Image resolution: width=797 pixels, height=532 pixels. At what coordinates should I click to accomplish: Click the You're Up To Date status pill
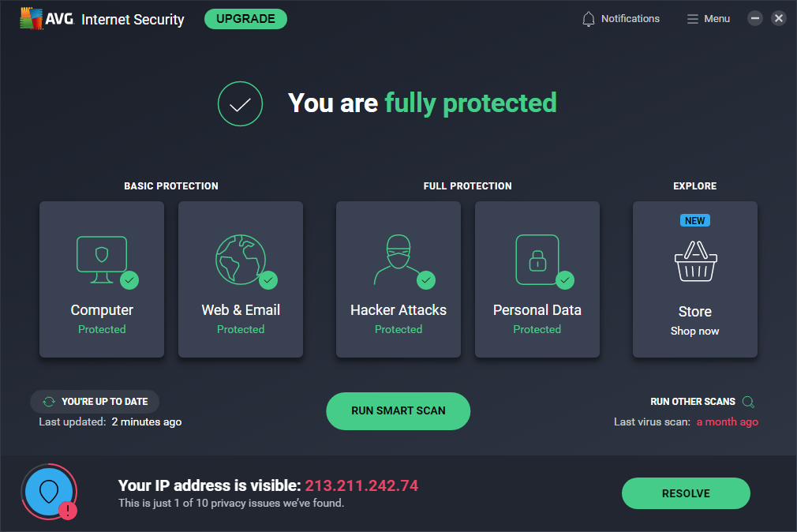click(95, 402)
